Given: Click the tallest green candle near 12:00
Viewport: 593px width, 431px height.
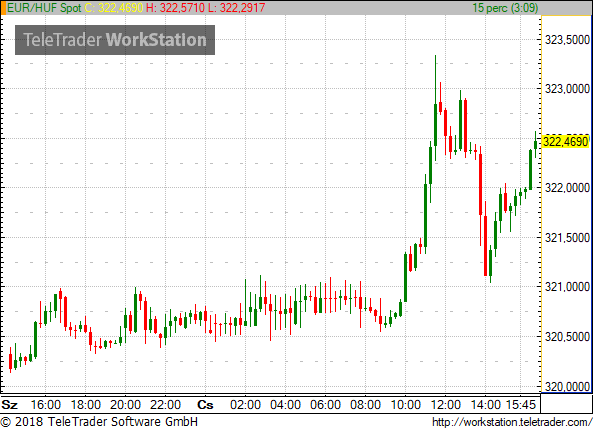Looking at the screenshot, I should [x=435, y=108].
